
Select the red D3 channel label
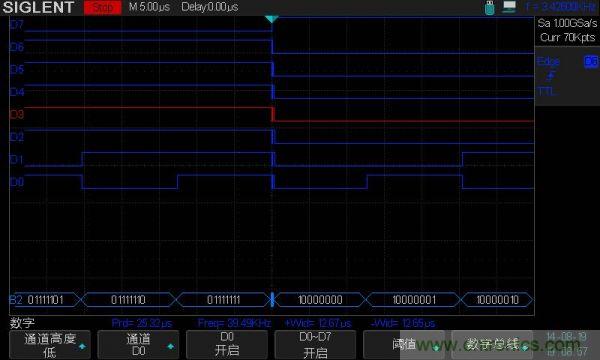(16, 114)
